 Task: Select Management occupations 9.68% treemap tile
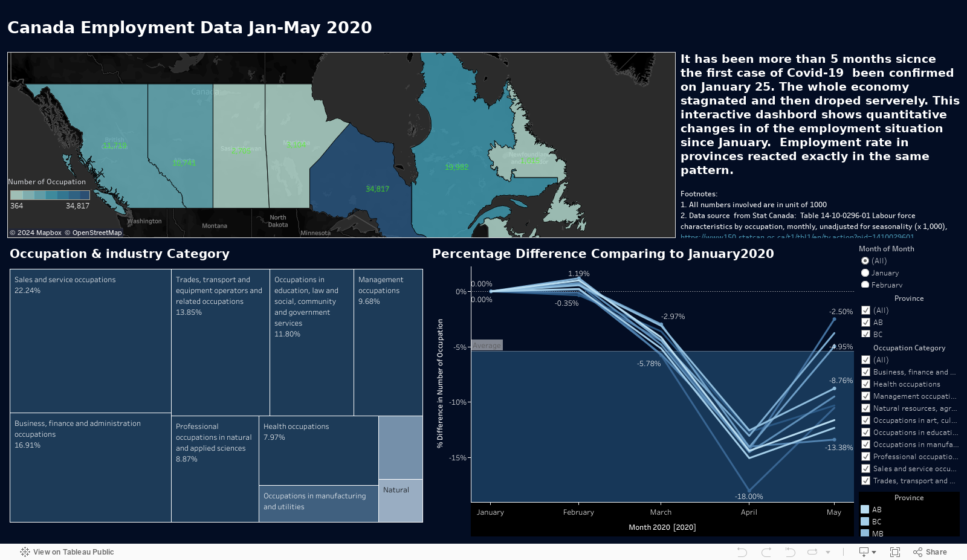pyautogui.click(x=388, y=342)
